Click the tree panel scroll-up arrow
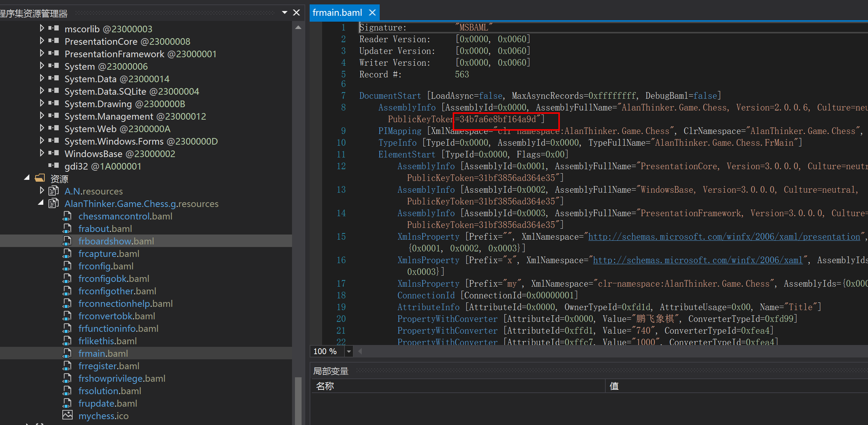This screenshot has width=868, height=425. click(x=298, y=28)
